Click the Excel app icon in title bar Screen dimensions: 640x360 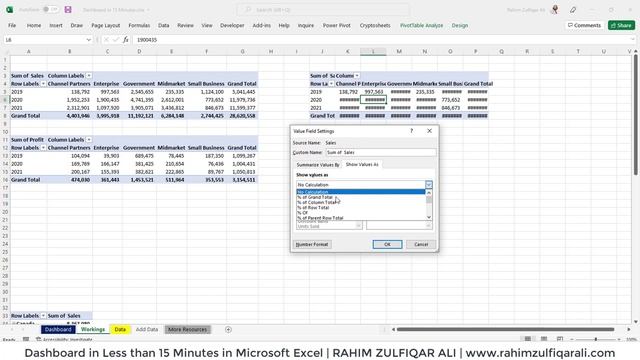coord(9,9)
